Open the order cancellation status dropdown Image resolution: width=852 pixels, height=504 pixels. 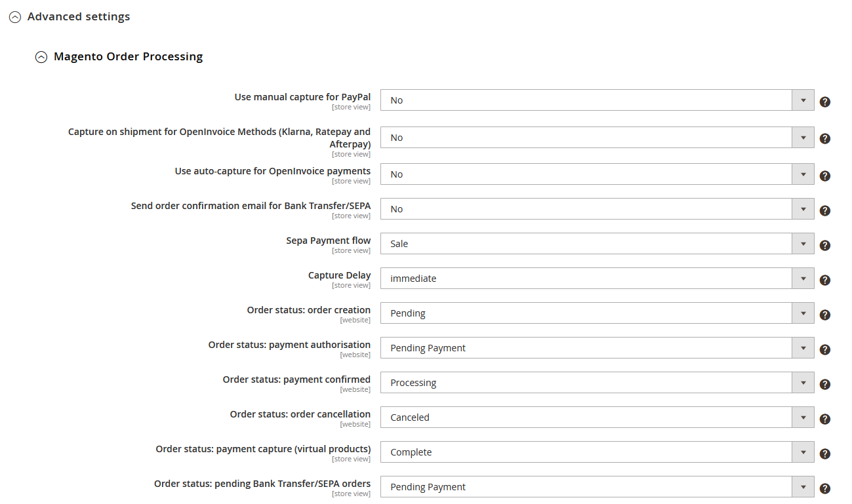pos(802,417)
